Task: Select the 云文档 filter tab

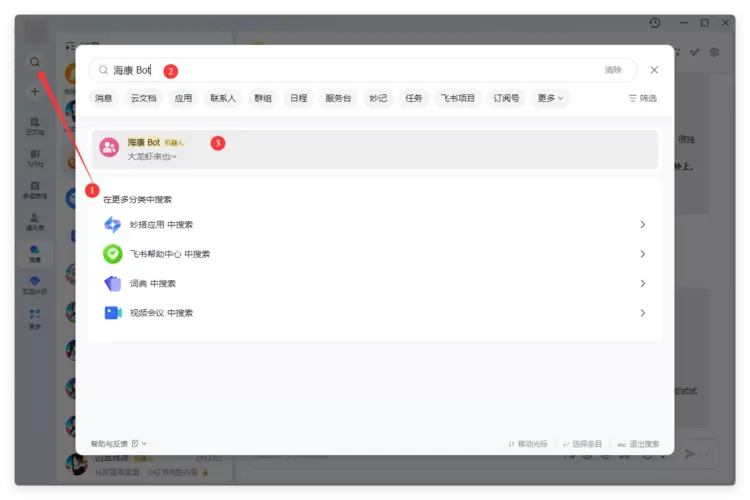Action: [x=142, y=98]
